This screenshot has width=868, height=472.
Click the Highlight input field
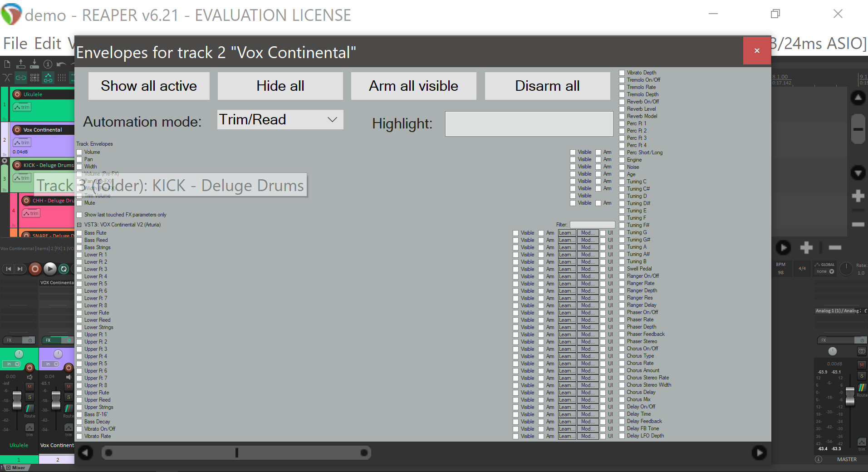[x=529, y=124]
